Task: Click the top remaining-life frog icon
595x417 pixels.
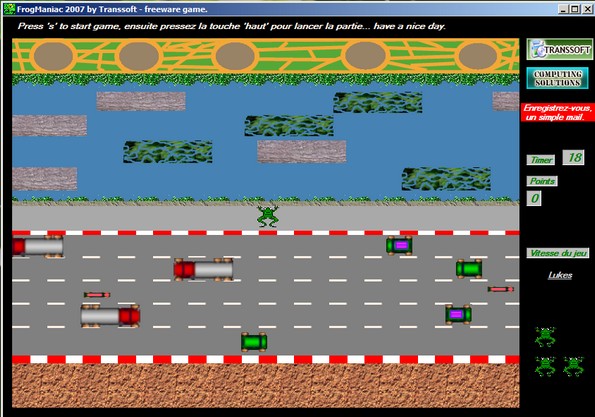Action: (x=545, y=337)
